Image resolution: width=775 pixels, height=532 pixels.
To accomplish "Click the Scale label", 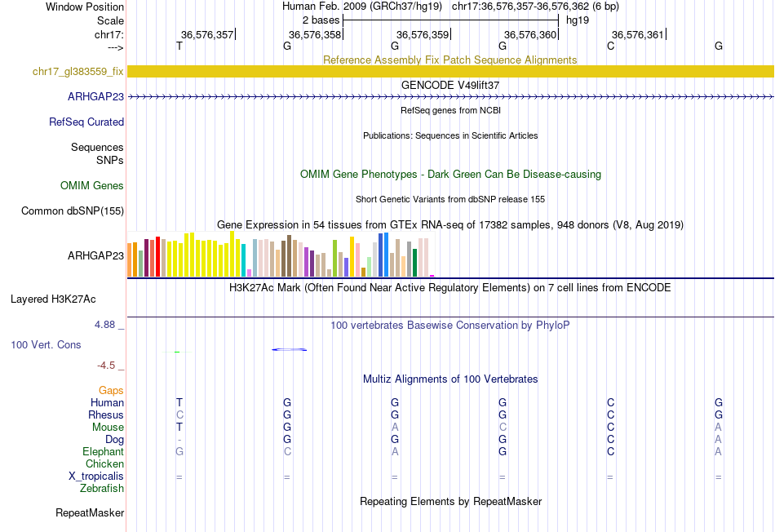I will click(x=110, y=20).
